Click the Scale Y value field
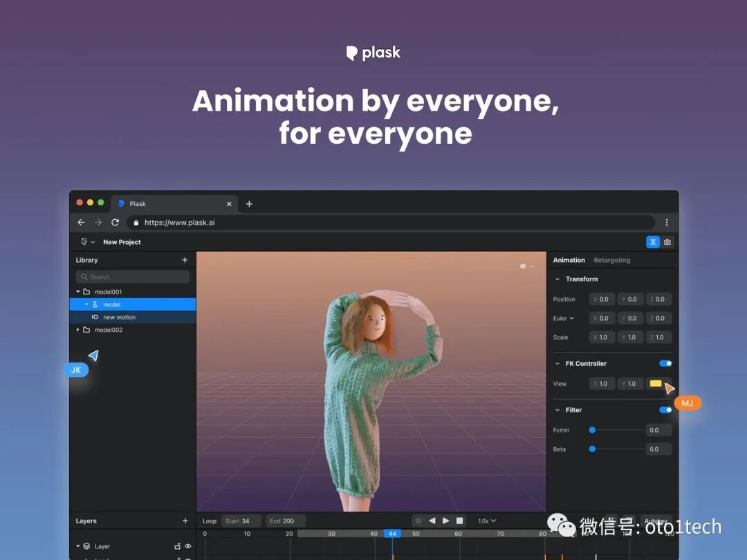747x560 pixels. (x=630, y=337)
